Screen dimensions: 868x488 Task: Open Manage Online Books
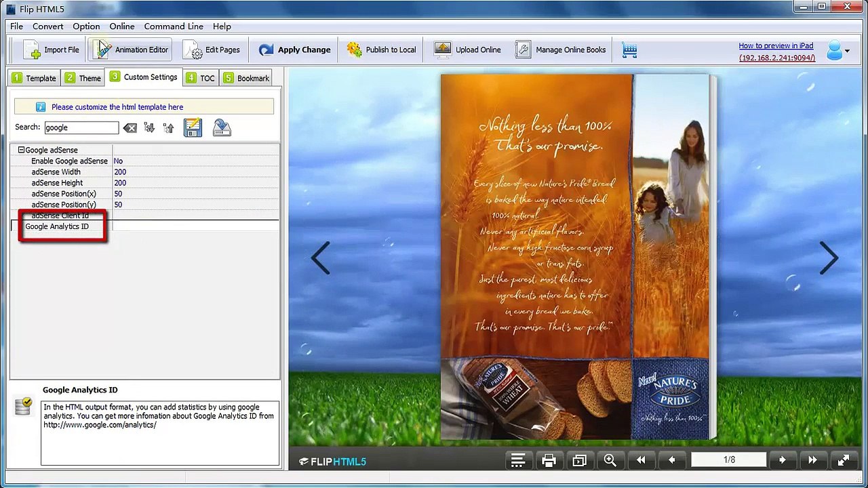click(x=560, y=49)
